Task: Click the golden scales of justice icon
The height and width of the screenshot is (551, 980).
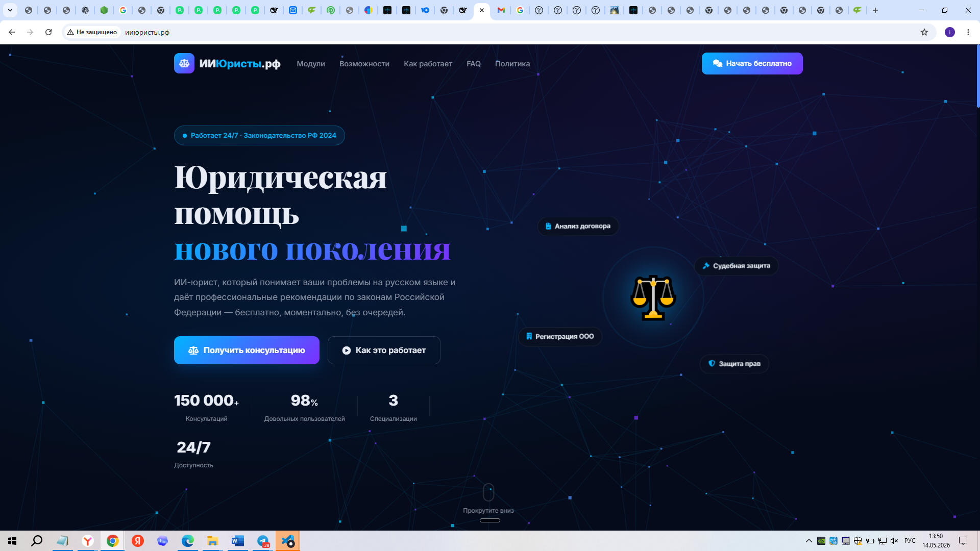Action: tap(653, 297)
